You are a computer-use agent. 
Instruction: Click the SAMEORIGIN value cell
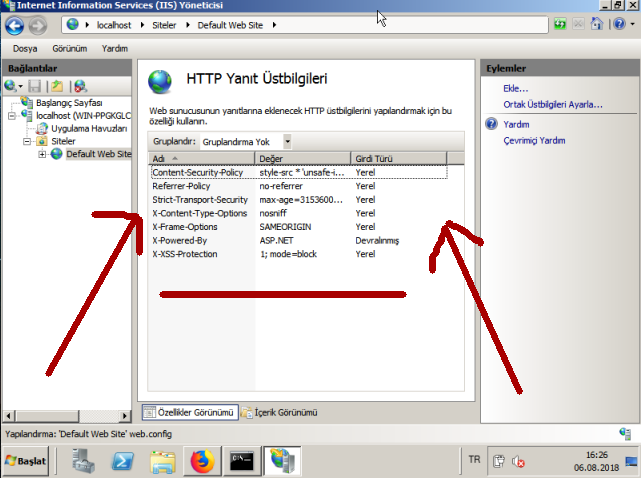click(x=285, y=227)
